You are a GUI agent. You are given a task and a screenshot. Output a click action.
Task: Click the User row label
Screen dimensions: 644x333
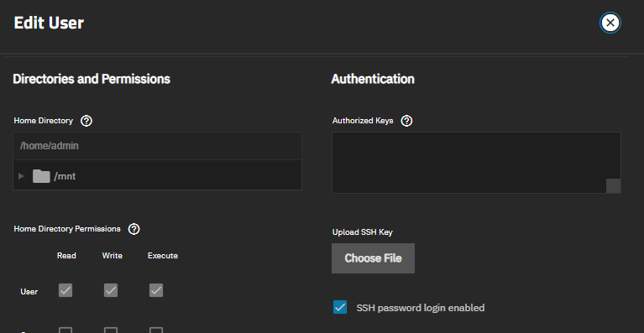coord(29,292)
